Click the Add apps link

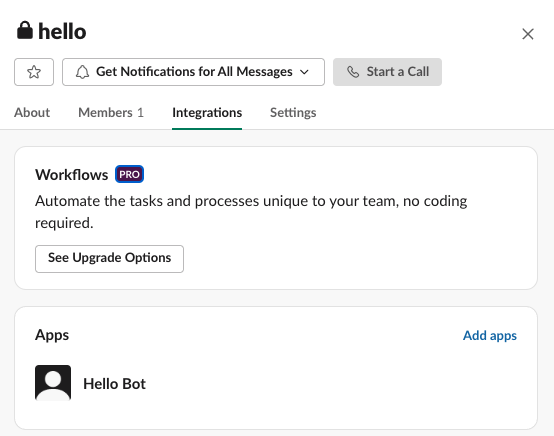(490, 335)
